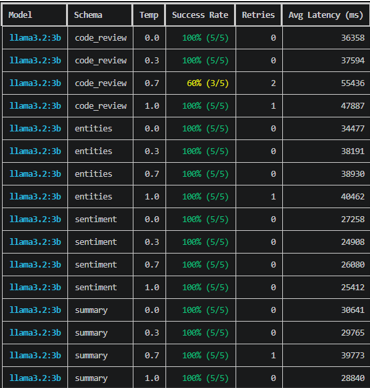Select the latency value 36358

[353, 38]
